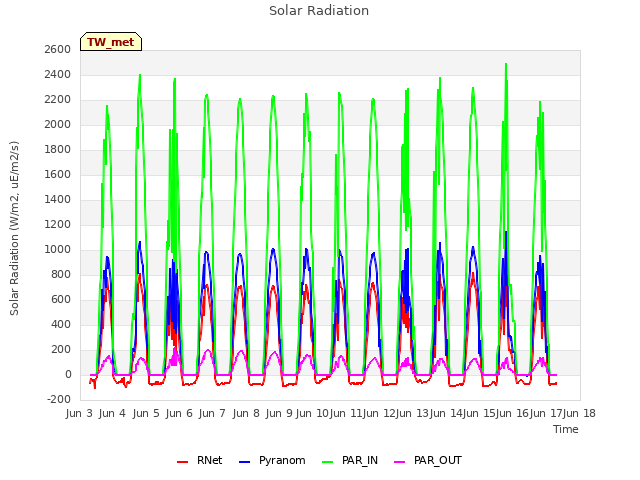640x480 pixels.
Task: Click the Jun 5 x-axis label
Action: click(x=146, y=413)
